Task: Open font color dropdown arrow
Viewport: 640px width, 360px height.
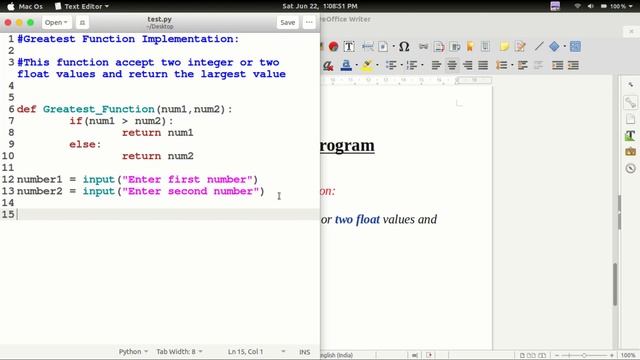Action: (x=356, y=65)
